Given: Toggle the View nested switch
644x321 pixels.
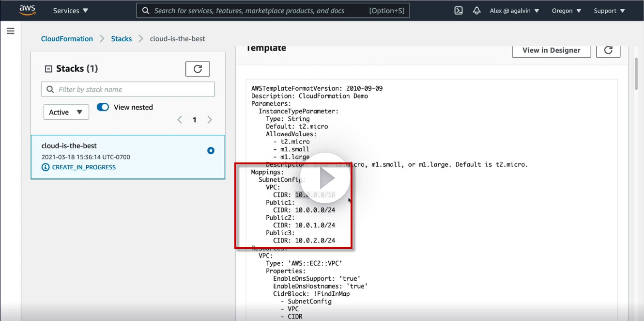Looking at the screenshot, I should point(103,107).
